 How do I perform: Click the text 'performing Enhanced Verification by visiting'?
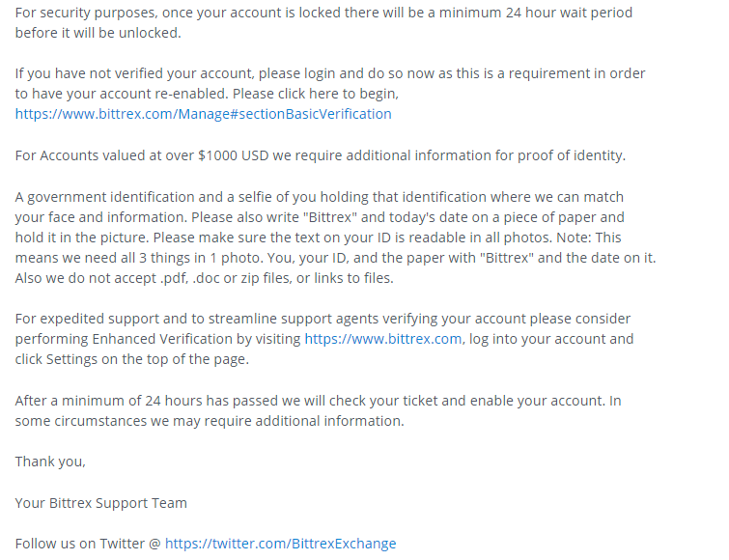(x=157, y=339)
